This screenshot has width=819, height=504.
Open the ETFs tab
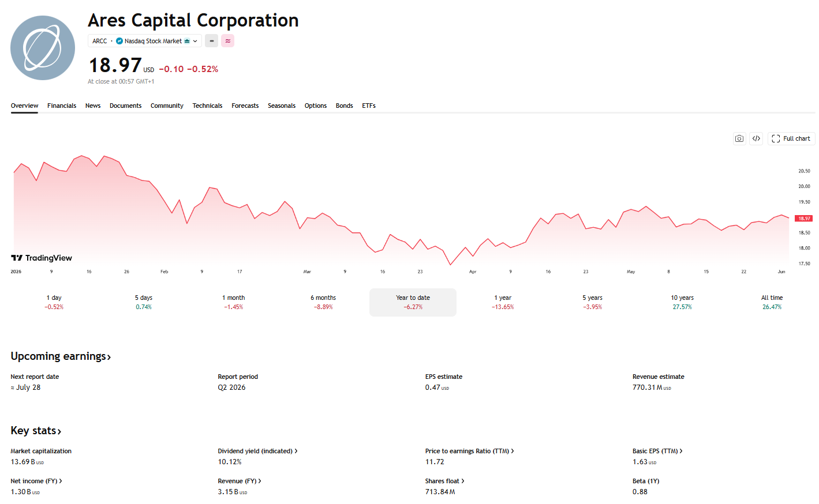[x=369, y=106]
